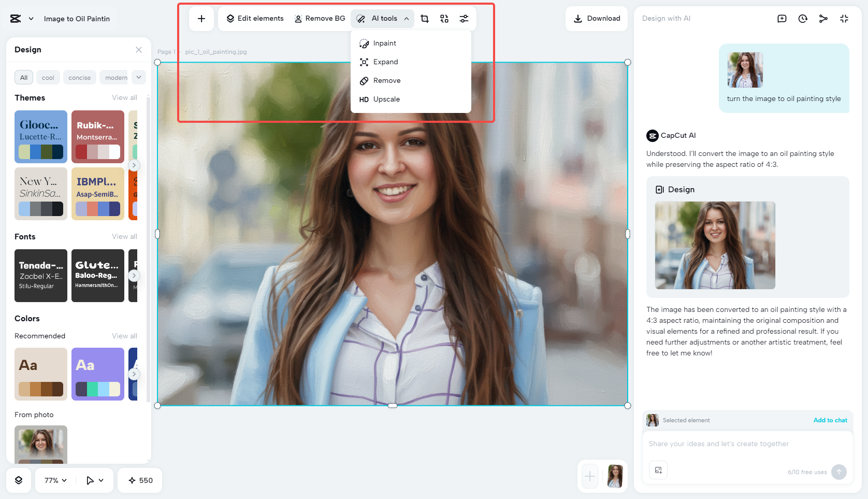This screenshot has width=868, height=499.
Task: Click Add to chat for selected element
Action: (830, 420)
